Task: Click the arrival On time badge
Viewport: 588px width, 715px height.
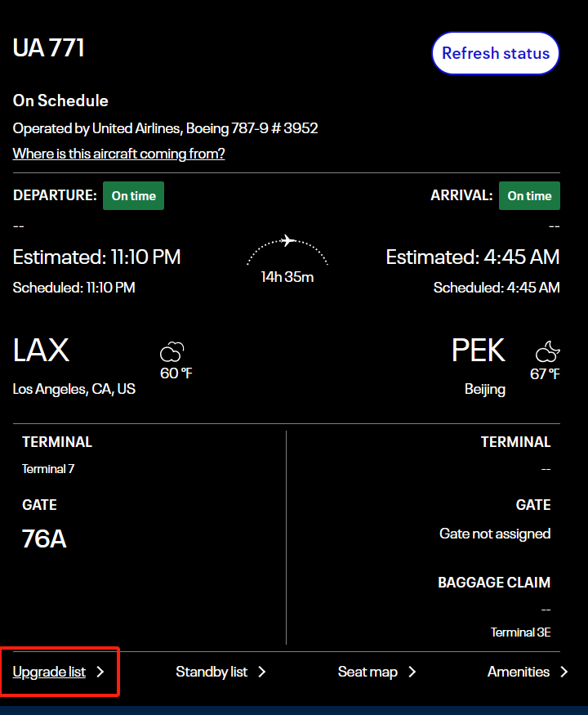Action: 529,196
